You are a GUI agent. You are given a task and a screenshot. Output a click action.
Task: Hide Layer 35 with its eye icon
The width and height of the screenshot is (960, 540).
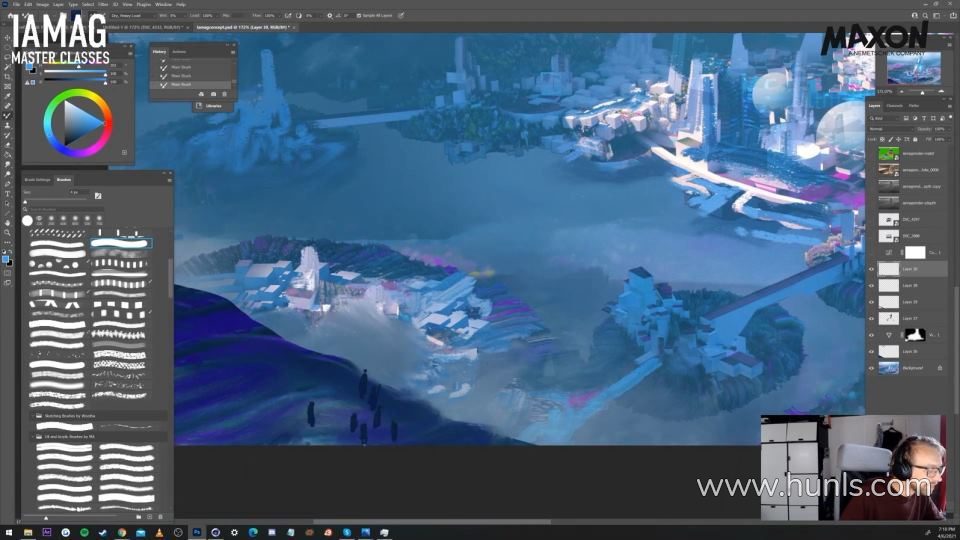tap(872, 302)
